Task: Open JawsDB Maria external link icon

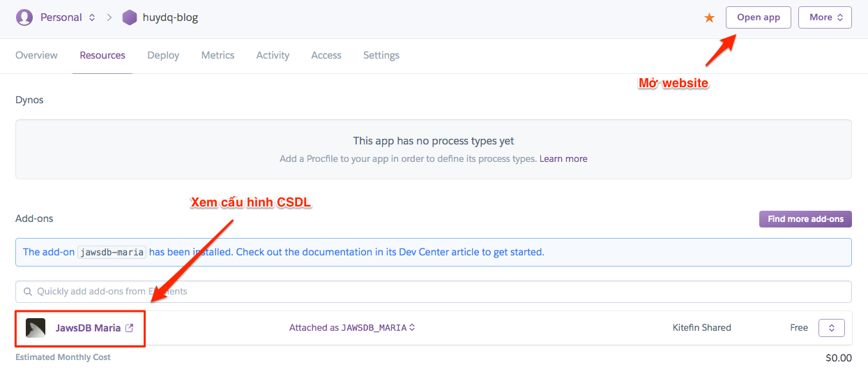Action: click(129, 328)
